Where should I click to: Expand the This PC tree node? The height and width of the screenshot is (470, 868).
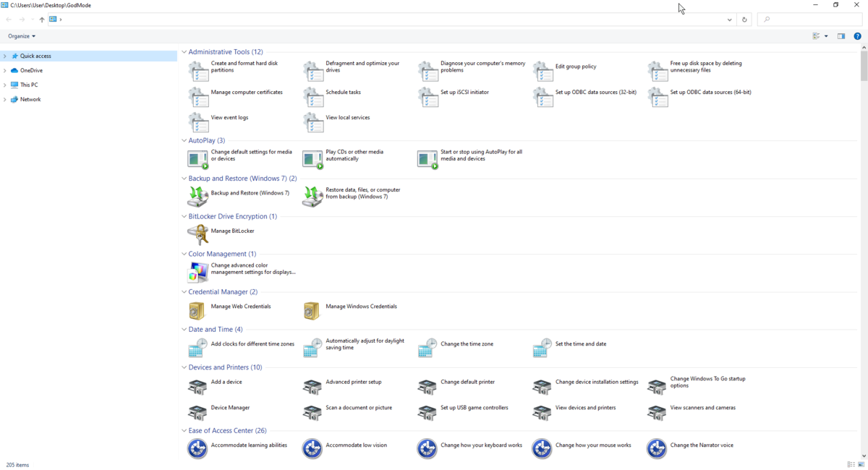5,85
